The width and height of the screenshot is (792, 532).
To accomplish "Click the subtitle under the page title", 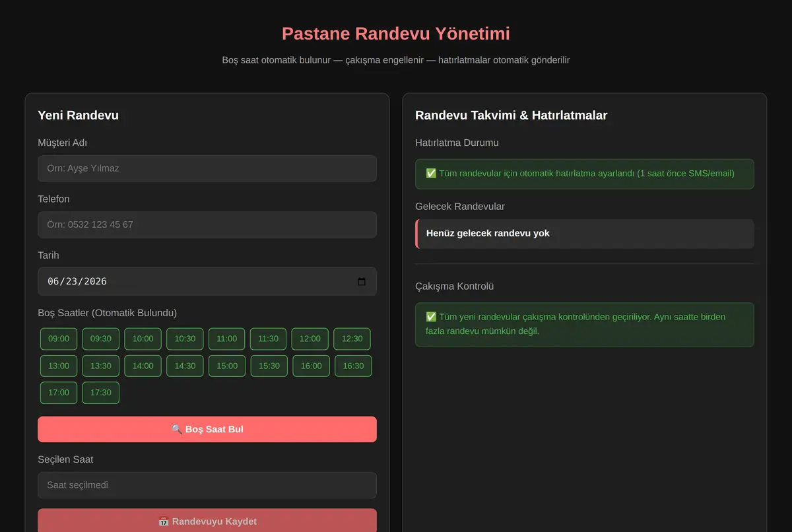I will pos(396,60).
